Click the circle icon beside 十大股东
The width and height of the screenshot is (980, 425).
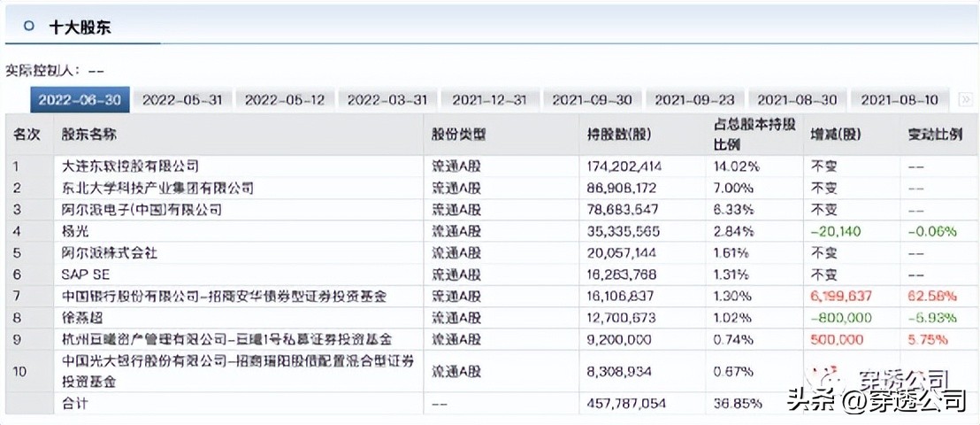(x=28, y=27)
